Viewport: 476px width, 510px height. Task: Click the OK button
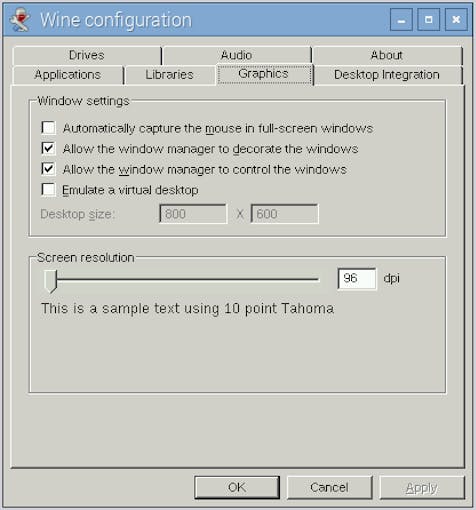[x=237, y=487]
